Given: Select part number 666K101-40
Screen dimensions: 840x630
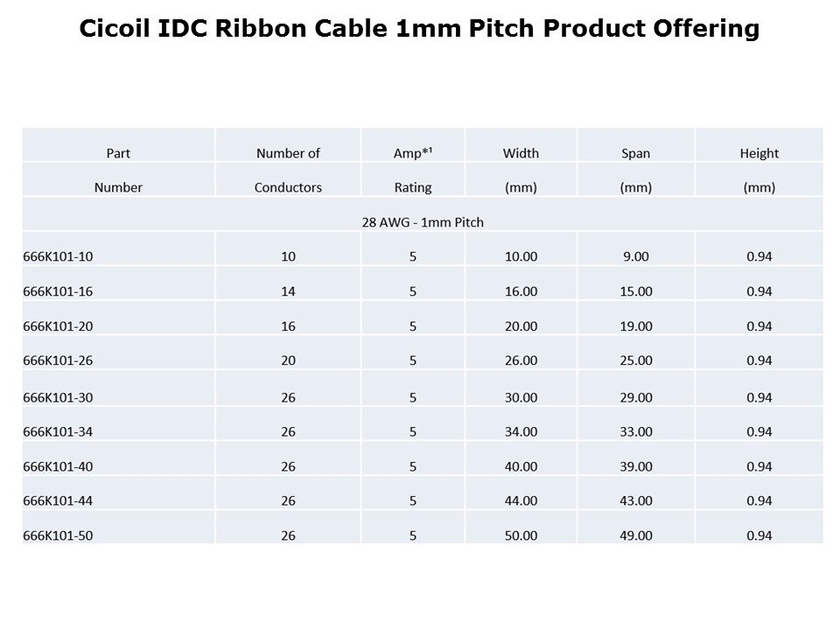Looking at the screenshot, I should tap(58, 466).
